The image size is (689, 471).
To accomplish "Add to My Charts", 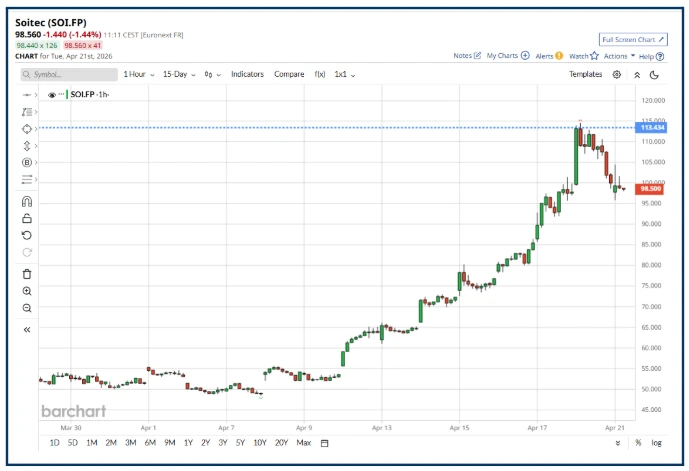I will pyautogui.click(x=508, y=56).
